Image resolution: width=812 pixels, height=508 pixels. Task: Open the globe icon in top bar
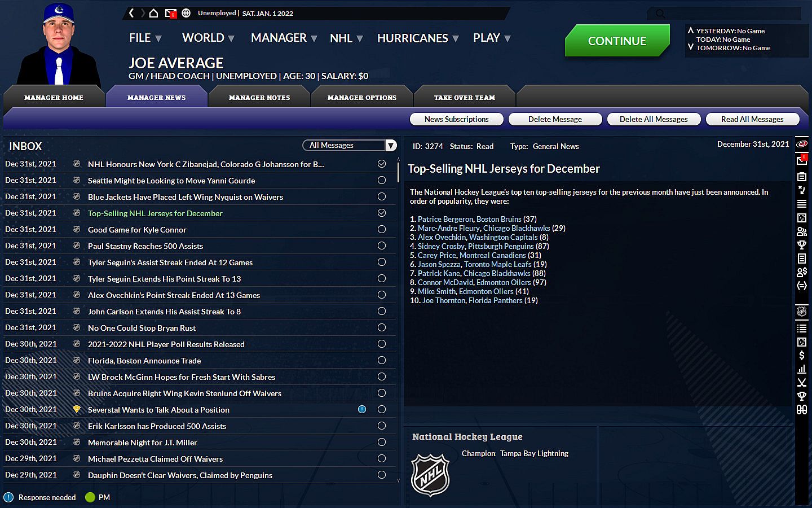tap(186, 13)
